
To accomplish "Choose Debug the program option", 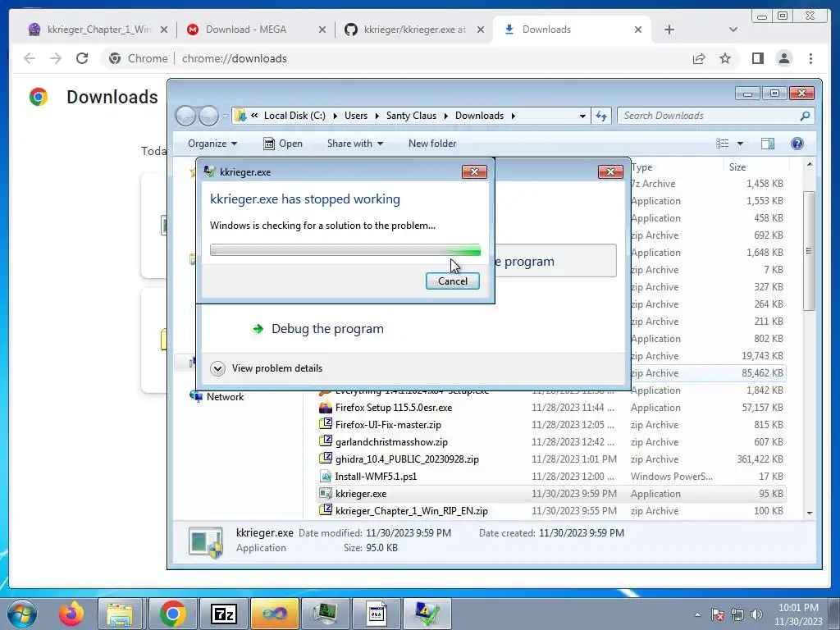I will coord(327,329).
